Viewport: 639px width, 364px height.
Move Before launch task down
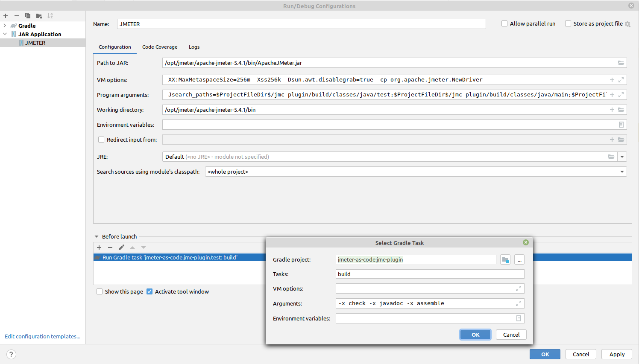coord(144,248)
